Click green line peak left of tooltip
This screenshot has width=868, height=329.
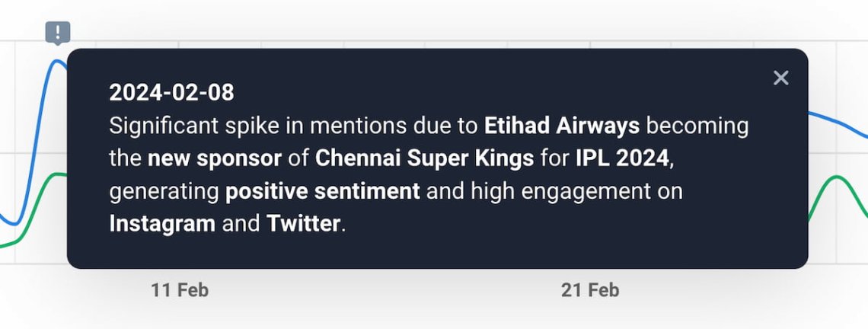(x=59, y=174)
